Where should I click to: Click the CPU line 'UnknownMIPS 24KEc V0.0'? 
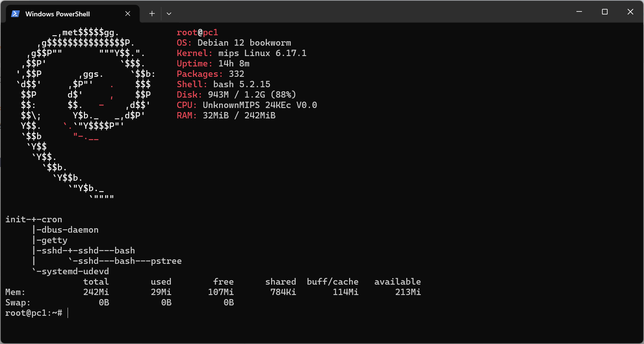tap(260, 105)
